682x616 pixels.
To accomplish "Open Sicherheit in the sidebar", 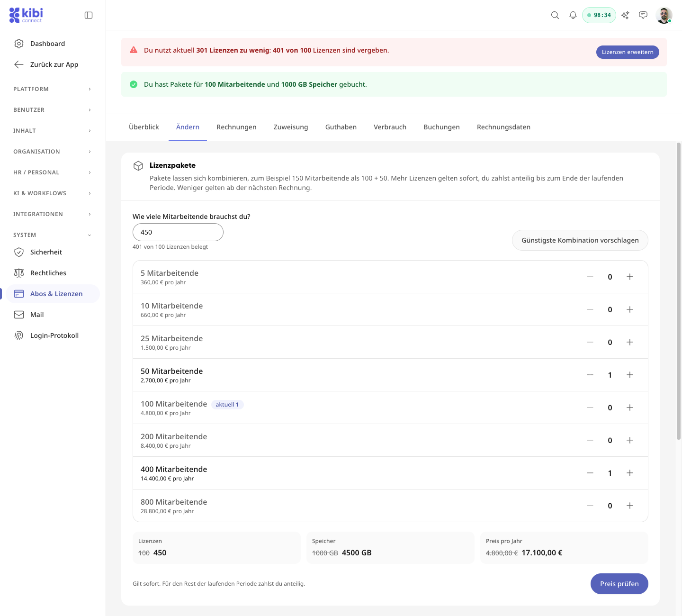I will pos(53,252).
